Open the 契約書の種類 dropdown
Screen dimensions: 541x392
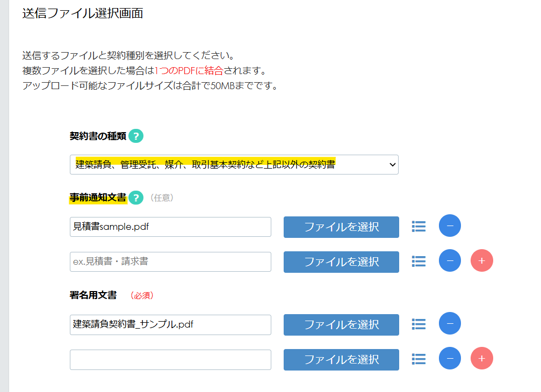coord(234,164)
